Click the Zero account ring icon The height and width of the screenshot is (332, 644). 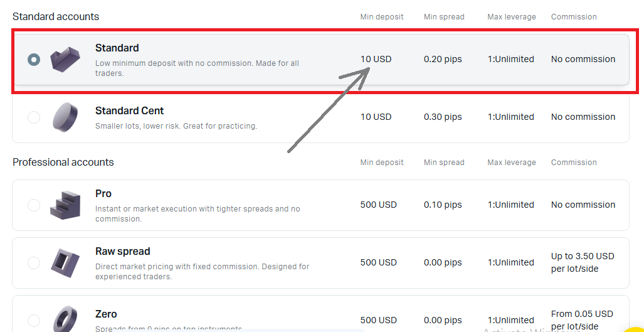pos(65,319)
